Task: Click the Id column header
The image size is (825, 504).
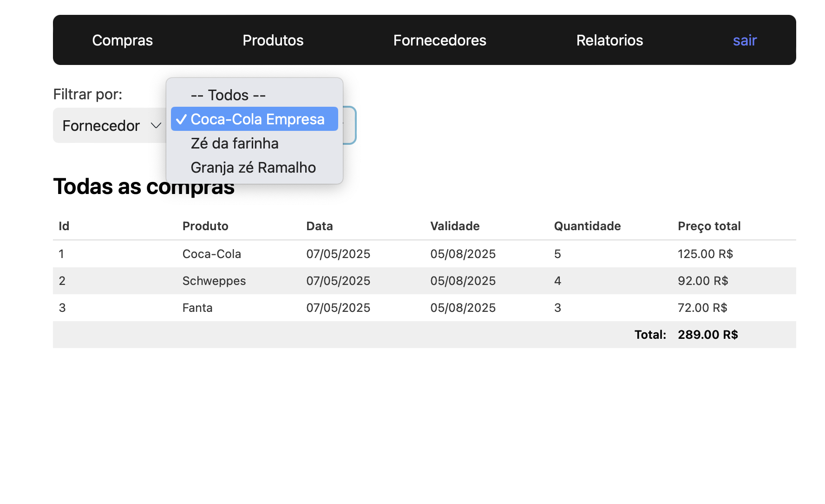Action: tap(64, 226)
